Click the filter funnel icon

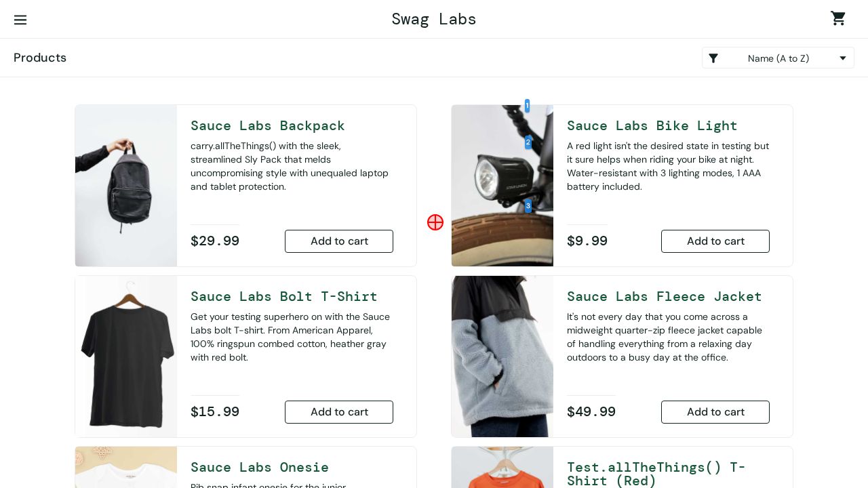tap(713, 58)
